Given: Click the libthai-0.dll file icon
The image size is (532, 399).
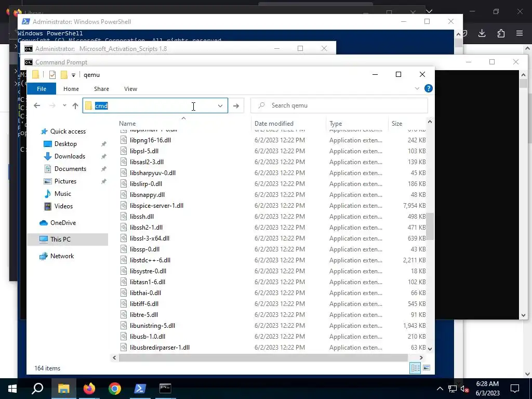Looking at the screenshot, I should click(x=124, y=293).
